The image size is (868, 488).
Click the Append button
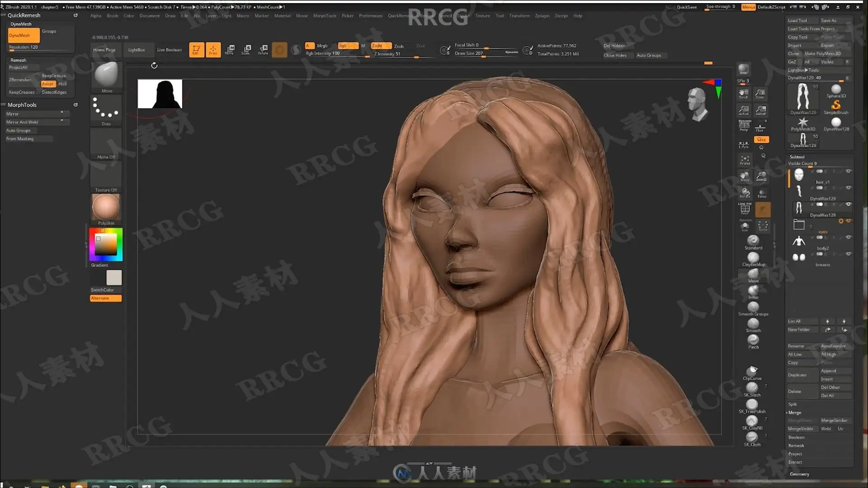(x=835, y=371)
